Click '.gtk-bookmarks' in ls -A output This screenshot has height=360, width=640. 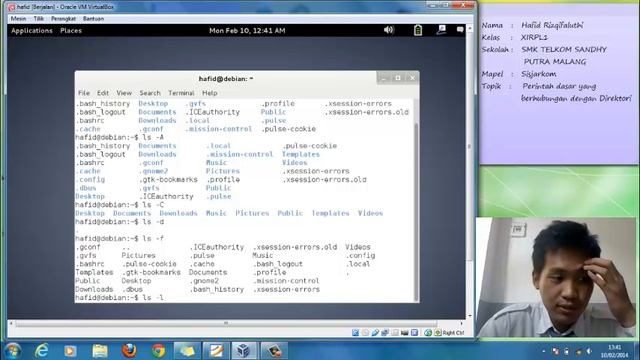[x=168, y=180]
